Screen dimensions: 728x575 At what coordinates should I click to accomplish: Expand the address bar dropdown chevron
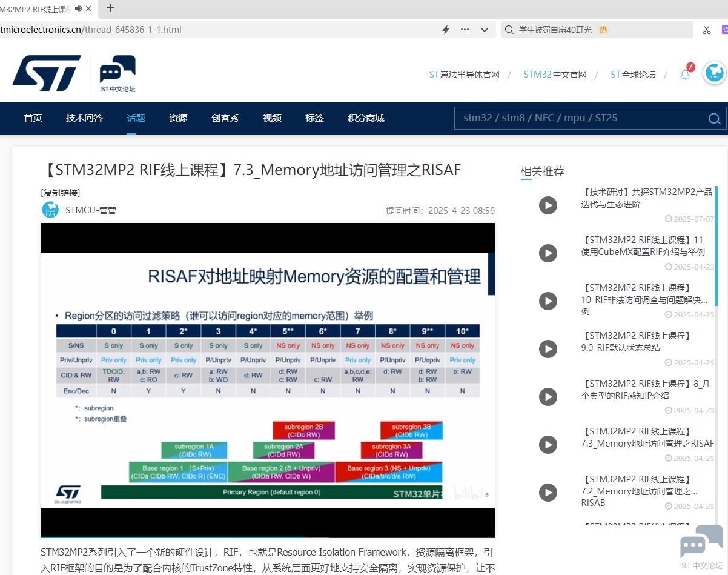click(485, 30)
